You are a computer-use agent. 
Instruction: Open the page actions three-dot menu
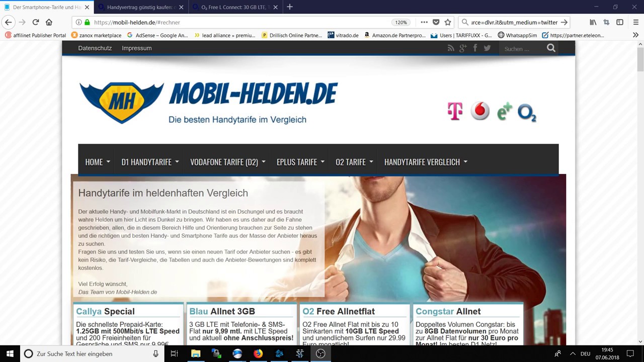(424, 22)
